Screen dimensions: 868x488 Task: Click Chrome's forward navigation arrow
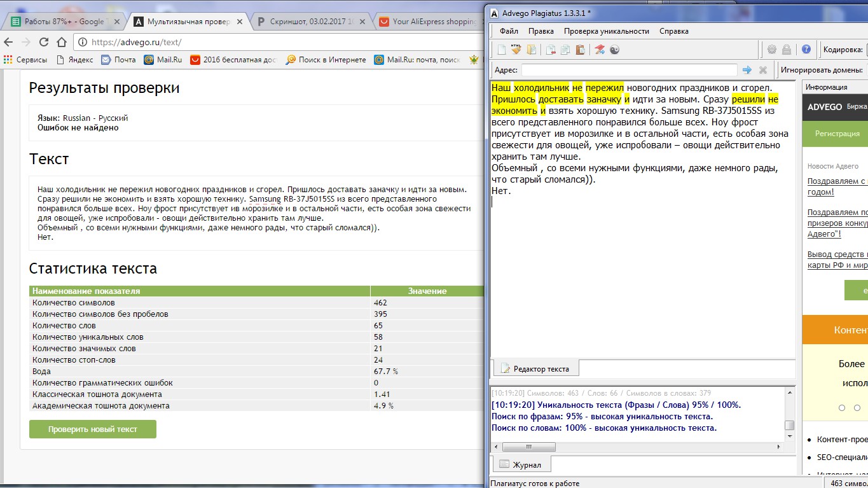26,42
